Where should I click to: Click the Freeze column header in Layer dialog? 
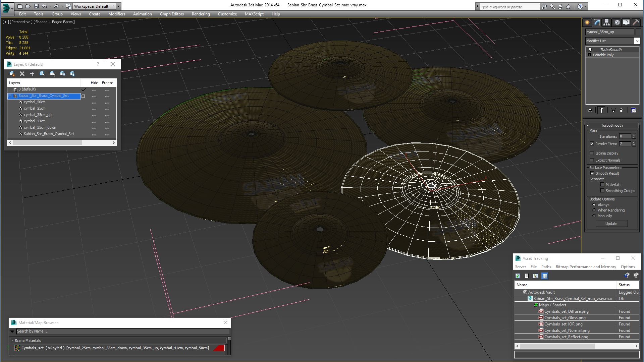pos(108,83)
